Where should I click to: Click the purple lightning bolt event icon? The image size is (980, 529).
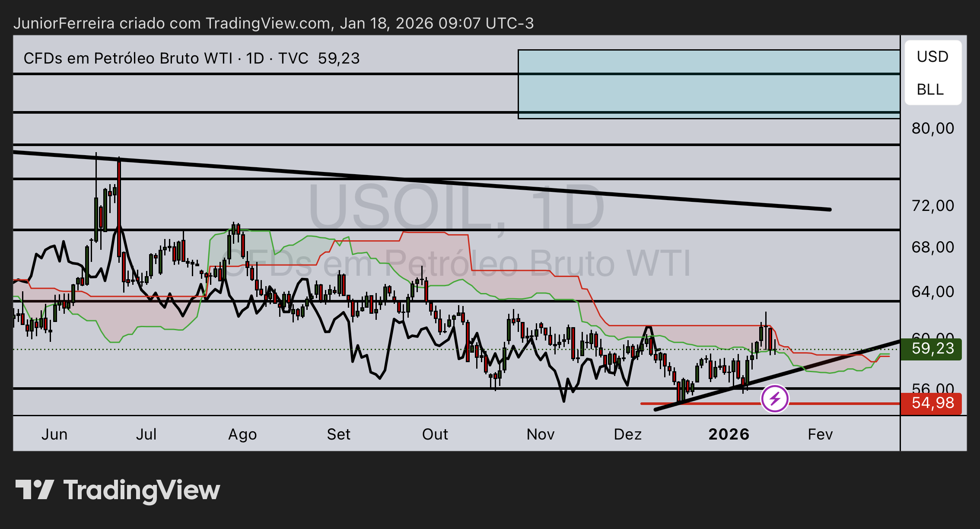[775, 398]
